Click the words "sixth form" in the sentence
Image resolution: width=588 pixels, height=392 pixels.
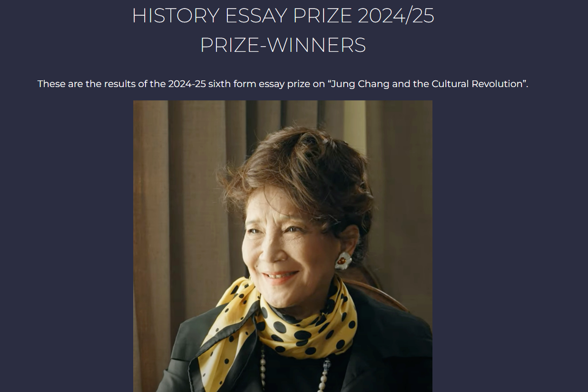232,84
